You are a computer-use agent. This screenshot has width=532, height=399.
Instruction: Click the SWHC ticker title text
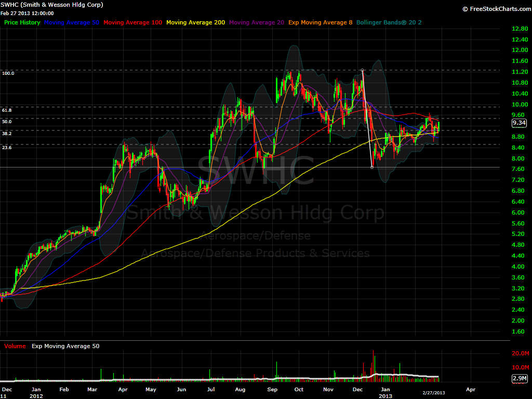click(x=52, y=5)
